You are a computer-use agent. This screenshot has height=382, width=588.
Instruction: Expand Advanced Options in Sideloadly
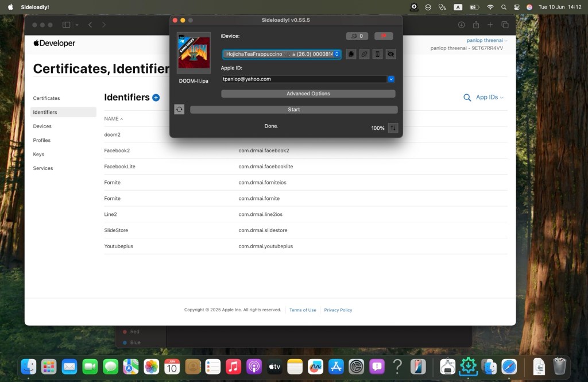click(308, 94)
